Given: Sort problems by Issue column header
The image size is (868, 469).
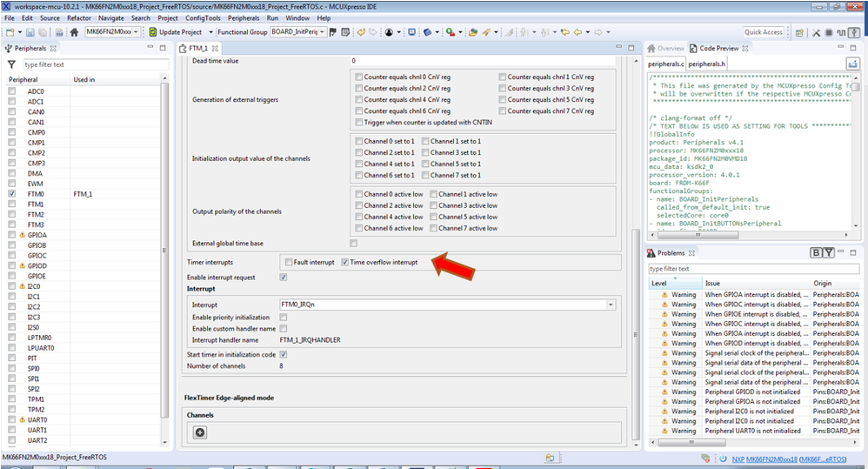Looking at the screenshot, I should (x=756, y=283).
